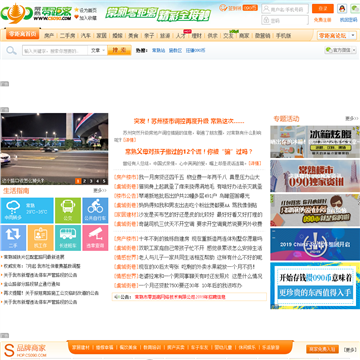Select slide 4 in the photo carousel
Viewport: 360px width, 360px height.
click(x=98, y=181)
